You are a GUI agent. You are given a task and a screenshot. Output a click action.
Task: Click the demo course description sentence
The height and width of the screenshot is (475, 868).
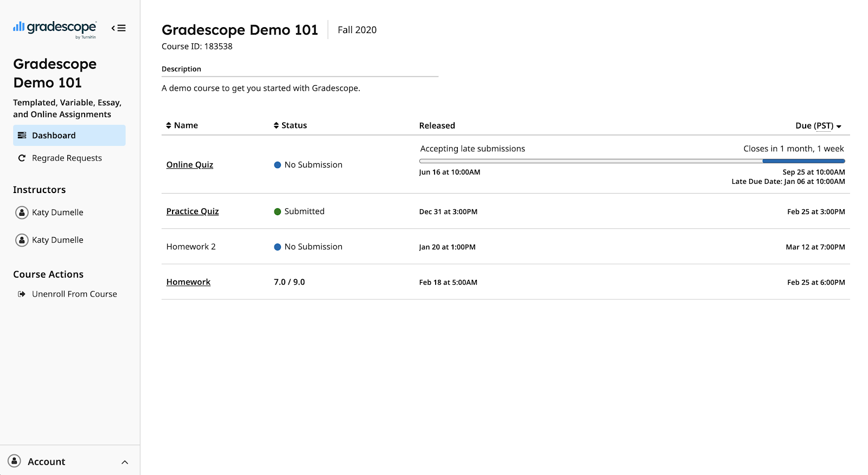[261, 88]
